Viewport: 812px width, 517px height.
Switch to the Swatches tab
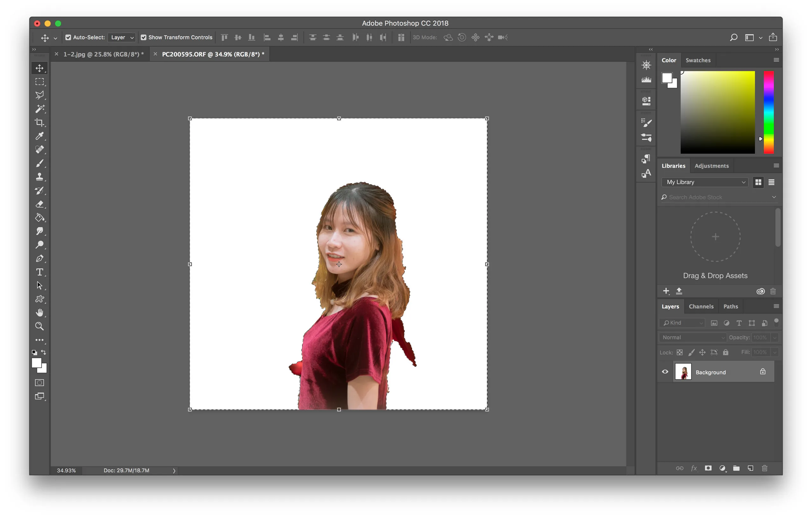[x=698, y=60]
